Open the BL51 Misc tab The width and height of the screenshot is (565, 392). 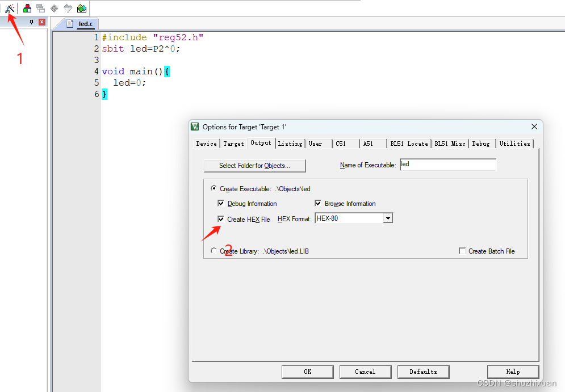pyautogui.click(x=450, y=144)
